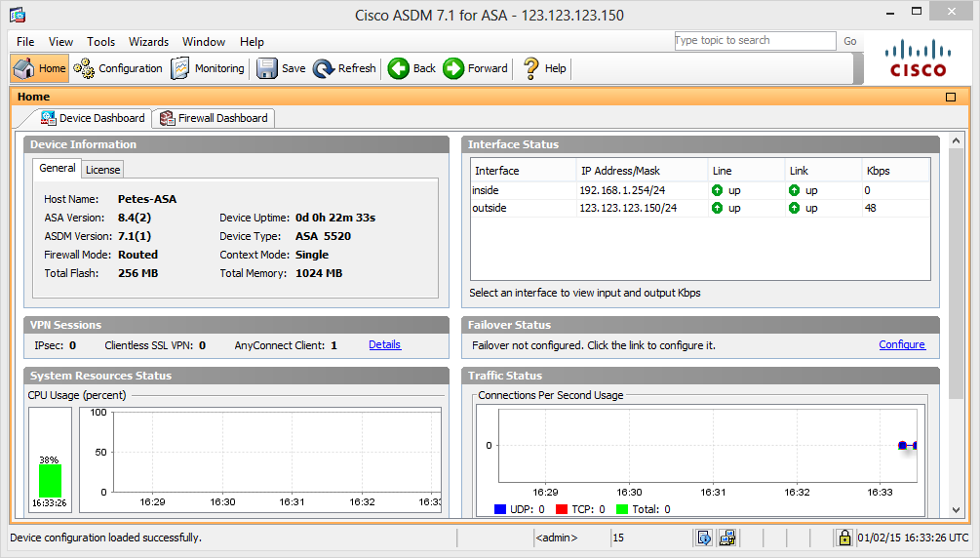
Task: Select the General tab in Device Information
Action: [x=57, y=168]
